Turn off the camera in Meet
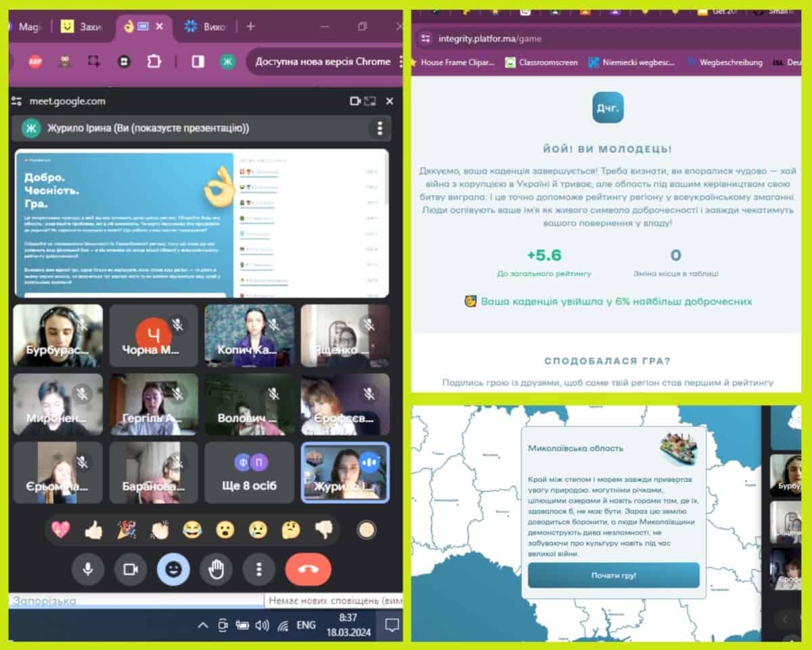 (131, 569)
